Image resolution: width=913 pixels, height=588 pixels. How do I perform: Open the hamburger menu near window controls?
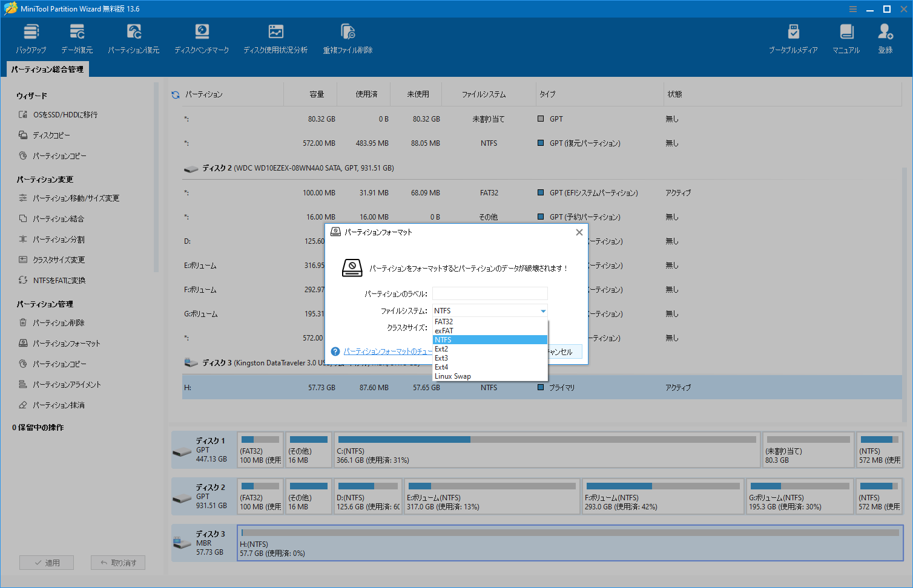coord(852,8)
